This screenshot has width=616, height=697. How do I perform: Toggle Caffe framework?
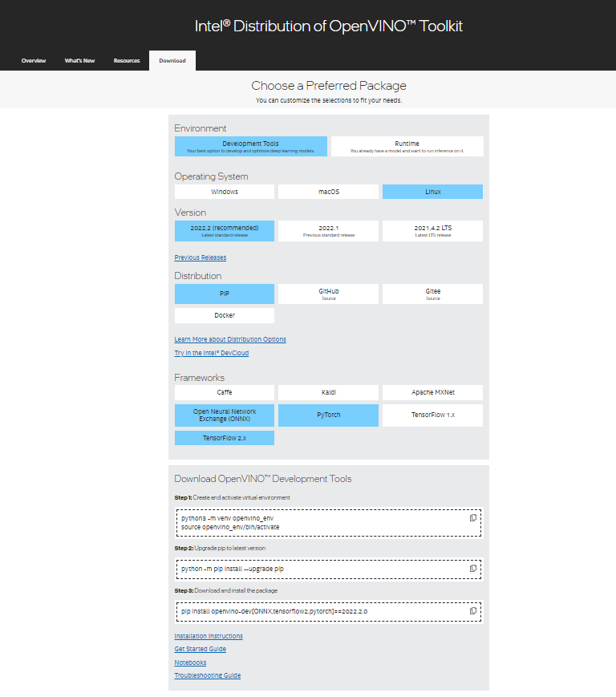225,392
